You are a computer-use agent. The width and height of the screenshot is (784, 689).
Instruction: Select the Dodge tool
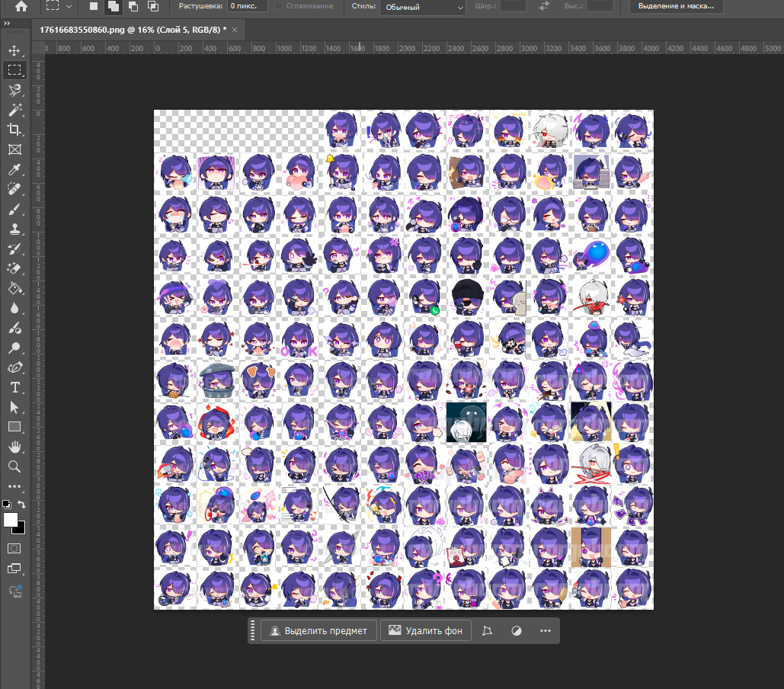point(14,348)
